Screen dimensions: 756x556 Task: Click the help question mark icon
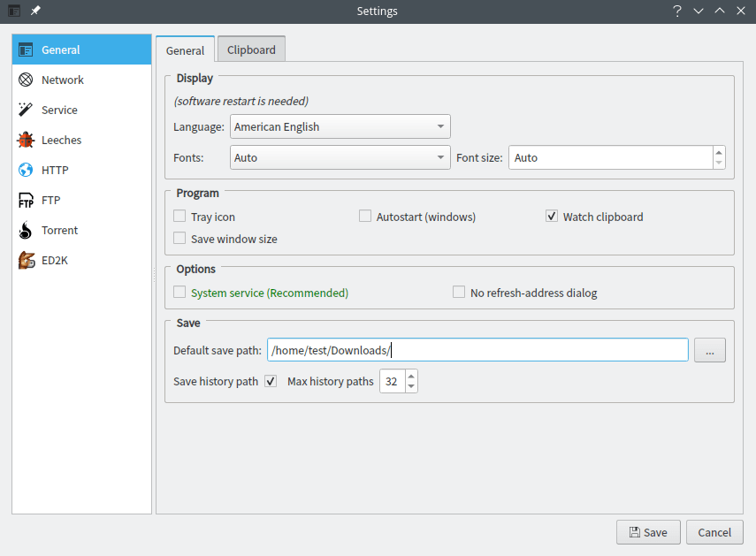click(x=677, y=11)
